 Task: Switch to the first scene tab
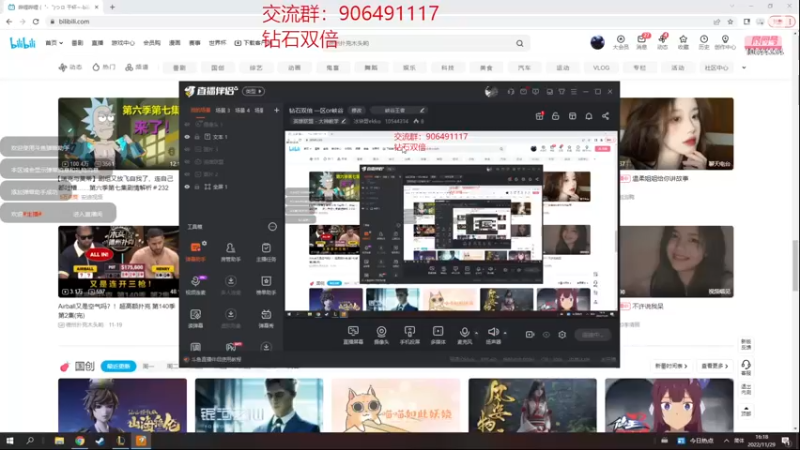coord(201,110)
